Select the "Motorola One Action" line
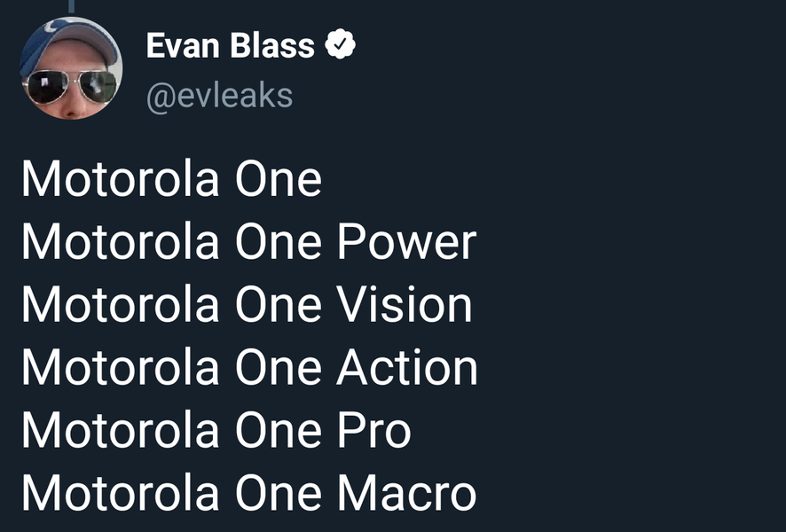 tap(249, 367)
